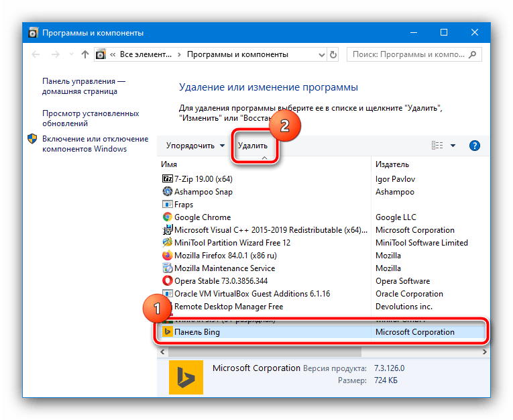
Task: Open Включение или отключение компонентов Windows
Action: tap(95, 144)
